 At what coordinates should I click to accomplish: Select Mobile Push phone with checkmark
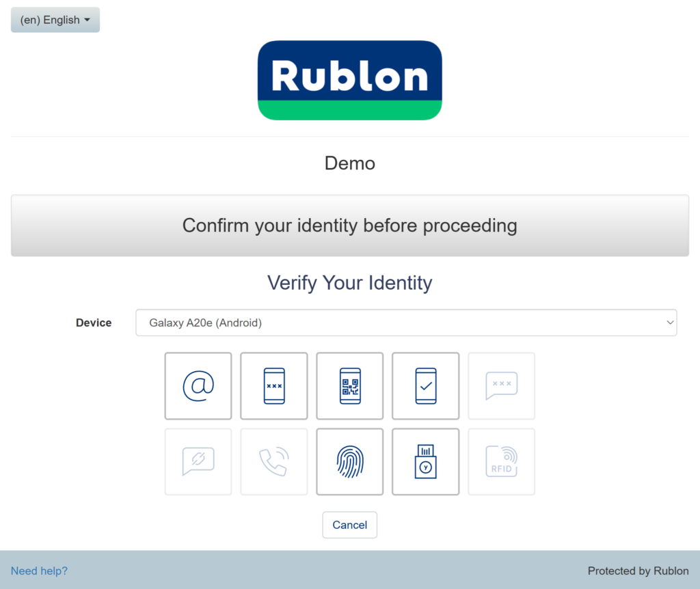pos(425,386)
